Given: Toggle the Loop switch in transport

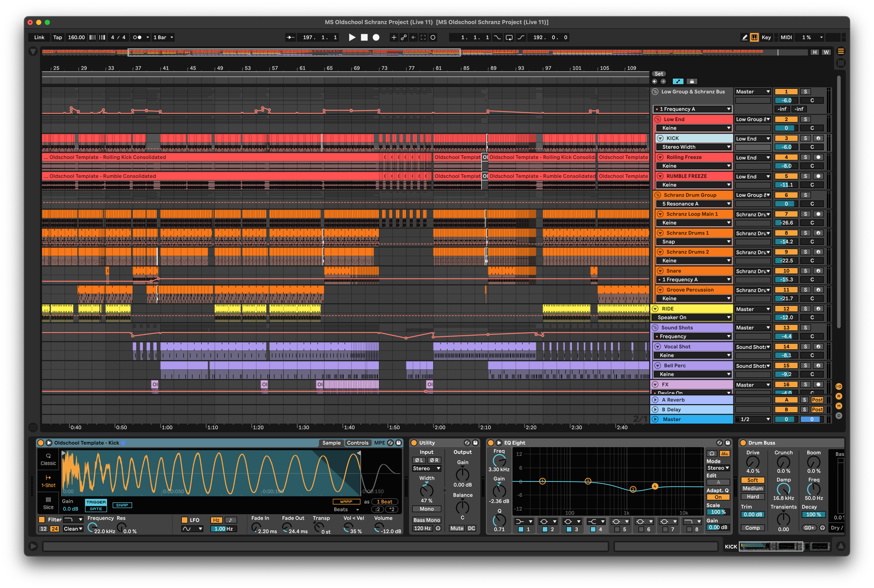Looking at the screenshot, I should click(x=509, y=37).
